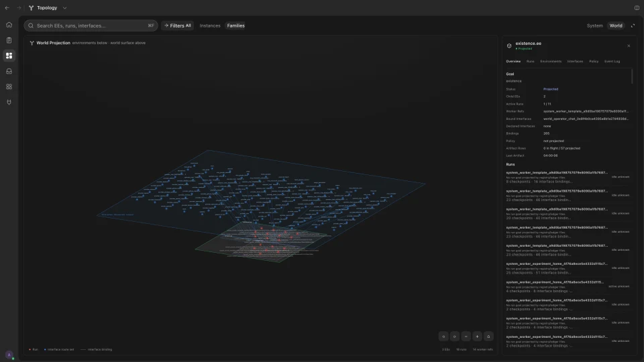Open the inbox tray icon in sidebar
Screen dimensions: 644x362
tap(9, 72)
